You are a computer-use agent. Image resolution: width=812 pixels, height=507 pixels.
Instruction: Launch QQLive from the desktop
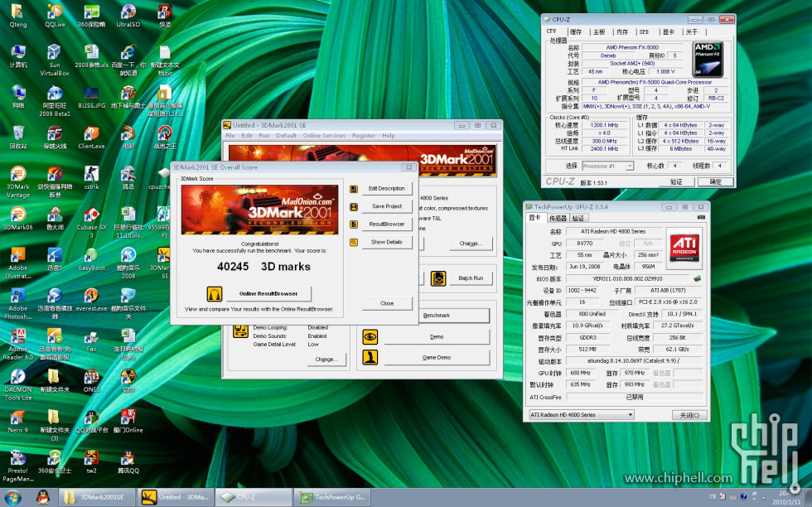pyautogui.click(x=55, y=16)
